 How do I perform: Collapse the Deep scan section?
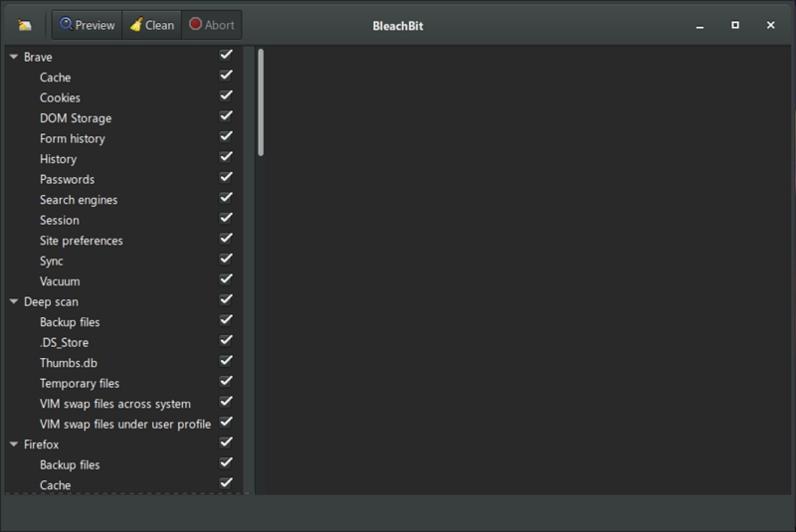14,301
